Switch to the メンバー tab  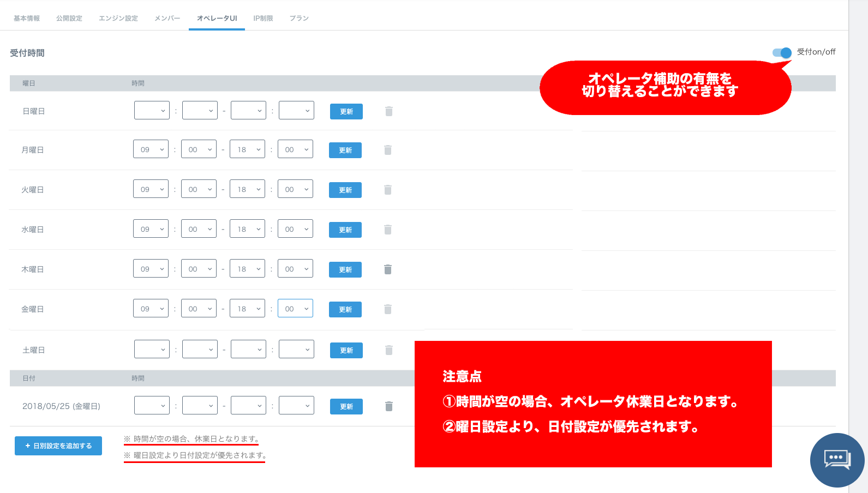click(167, 19)
